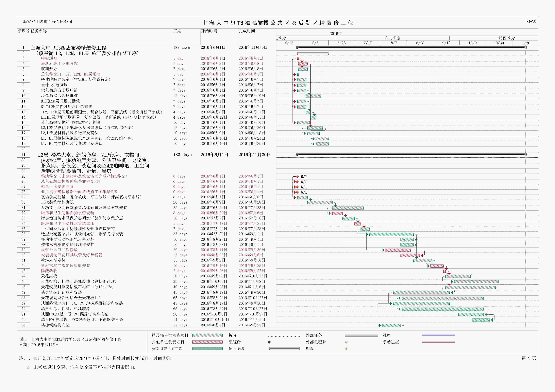Image resolution: width=555 pixels, height=392 pixels.
Task: Click the 第三季度 quarter label
Action: 392,38
